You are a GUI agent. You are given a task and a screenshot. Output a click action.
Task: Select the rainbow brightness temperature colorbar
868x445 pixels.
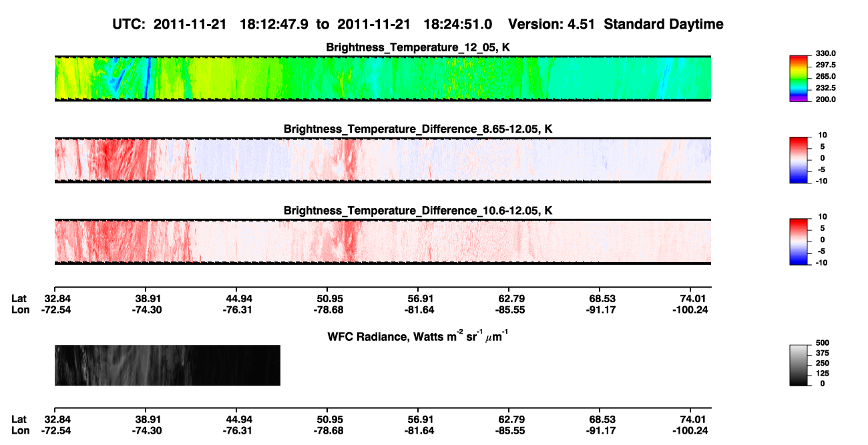800,78
